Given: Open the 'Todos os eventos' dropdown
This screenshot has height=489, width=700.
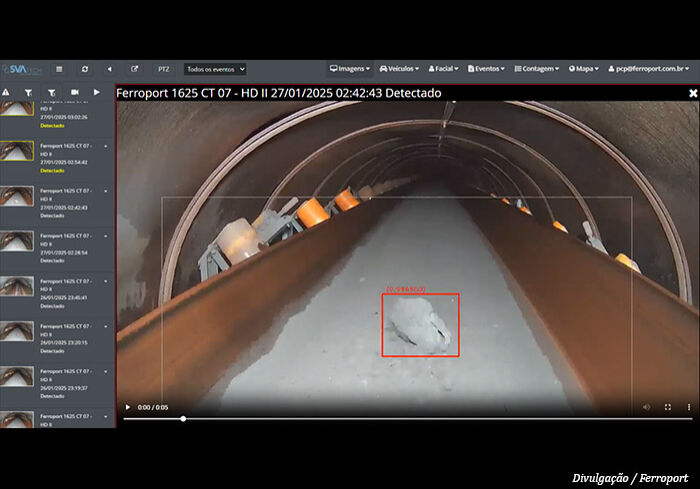Looking at the screenshot, I should pyautogui.click(x=215, y=69).
